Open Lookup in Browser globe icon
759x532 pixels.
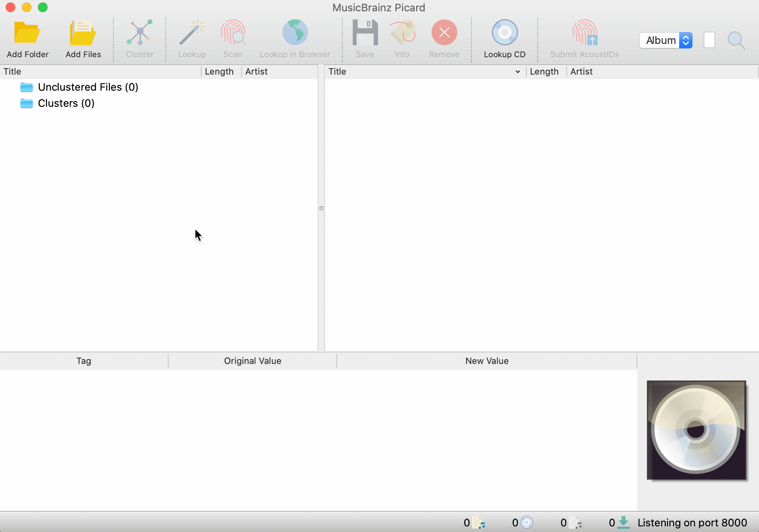pos(295,33)
